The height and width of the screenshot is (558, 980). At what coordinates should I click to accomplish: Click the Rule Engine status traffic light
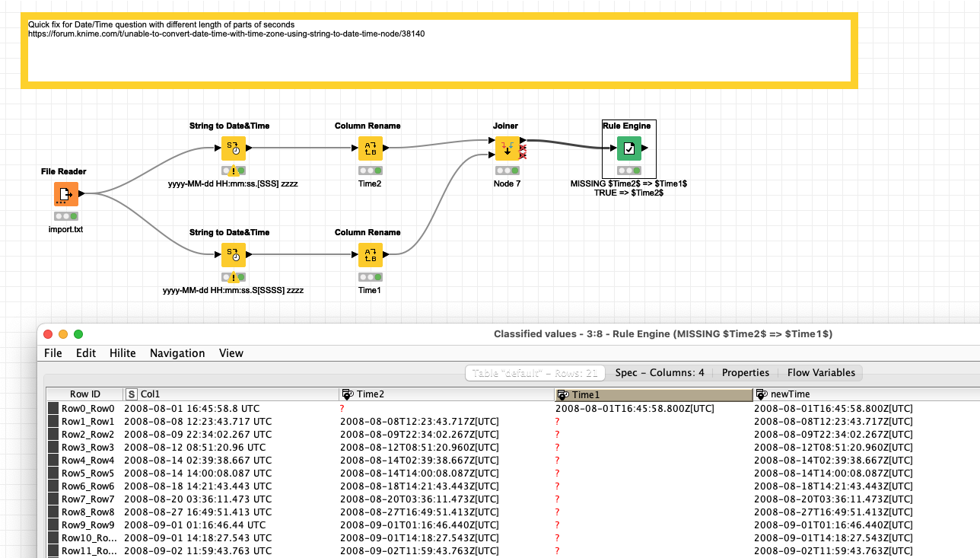(629, 171)
